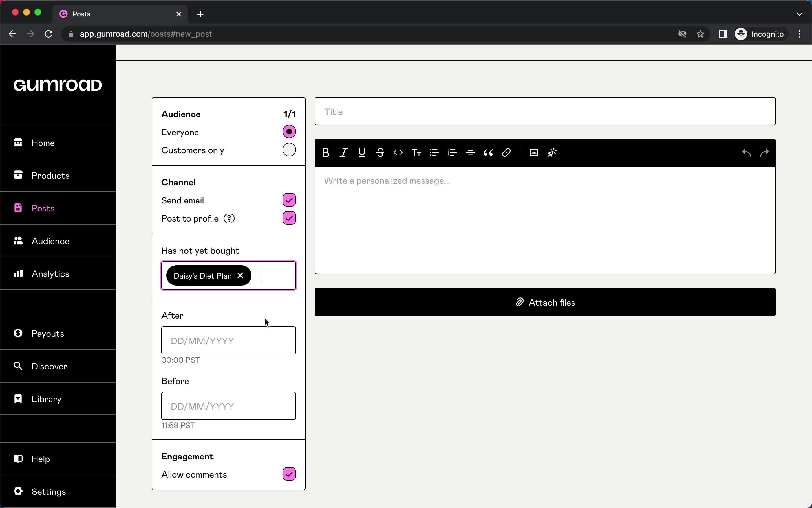Insert an image into the post
Screen dimensions: 812x508
click(534, 152)
